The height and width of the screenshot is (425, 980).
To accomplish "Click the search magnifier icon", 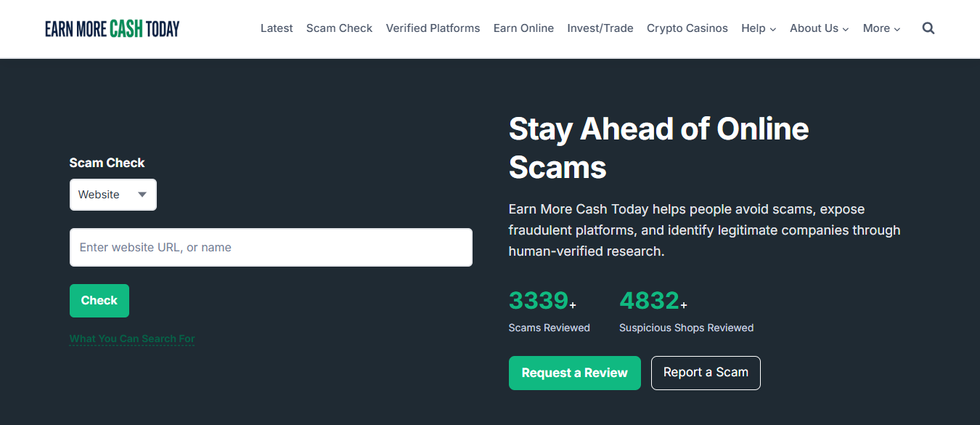I will 928,28.
